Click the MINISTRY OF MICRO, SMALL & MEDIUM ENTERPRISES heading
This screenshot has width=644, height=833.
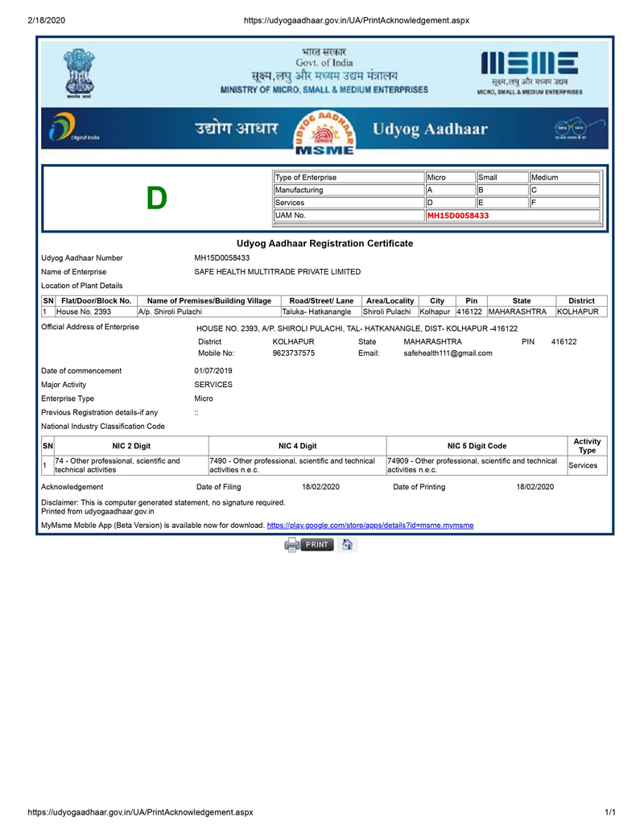(x=324, y=90)
